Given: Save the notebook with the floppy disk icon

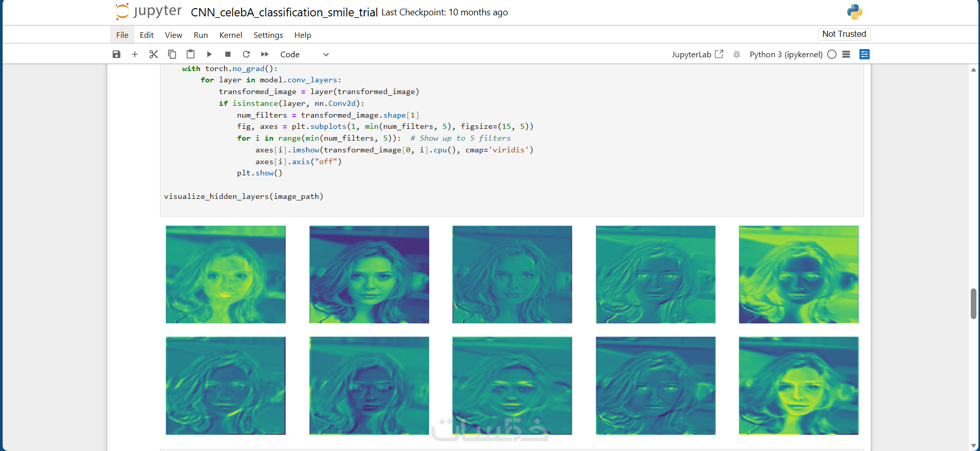Looking at the screenshot, I should pos(116,54).
